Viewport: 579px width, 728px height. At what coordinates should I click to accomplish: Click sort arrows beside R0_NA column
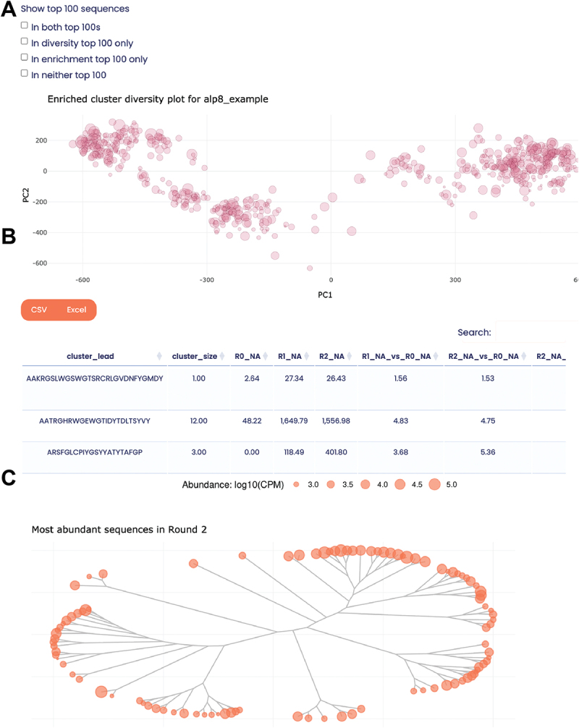pyautogui.click(x=265, y=356)
